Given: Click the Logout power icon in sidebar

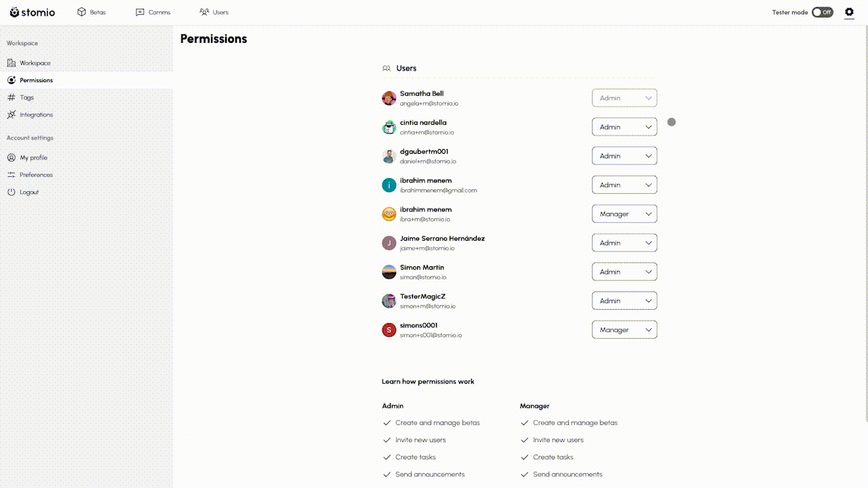Looking at the screenshot, I should click(12, 192).
